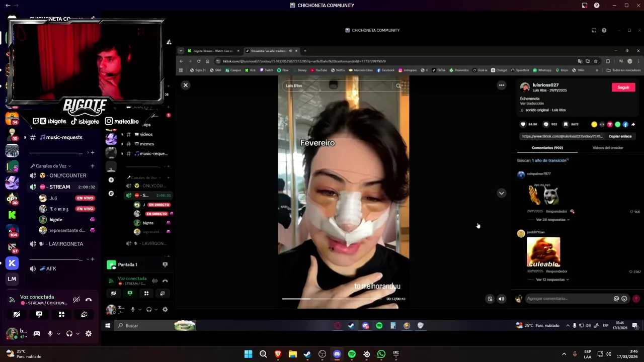Image resolution: width=644 pixels, height=362 pixels.
Task: Copy the video link with Copiar enlace
Action: point(620,136)
